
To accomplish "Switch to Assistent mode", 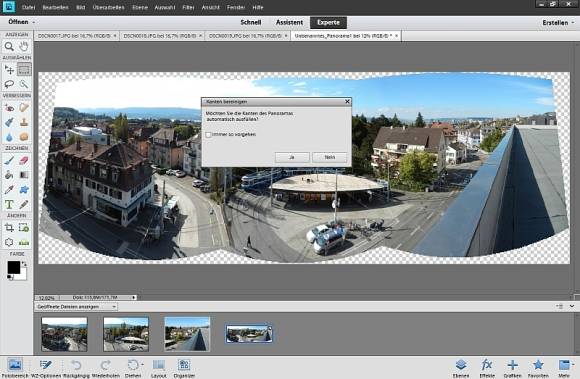I will click(289, 23).
